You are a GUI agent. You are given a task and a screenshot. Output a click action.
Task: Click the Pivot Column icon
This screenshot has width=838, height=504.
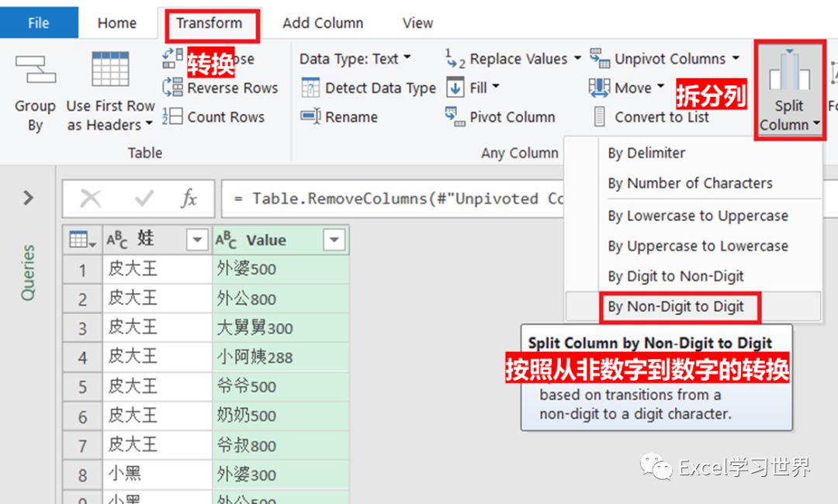click(x=455, y=116)
